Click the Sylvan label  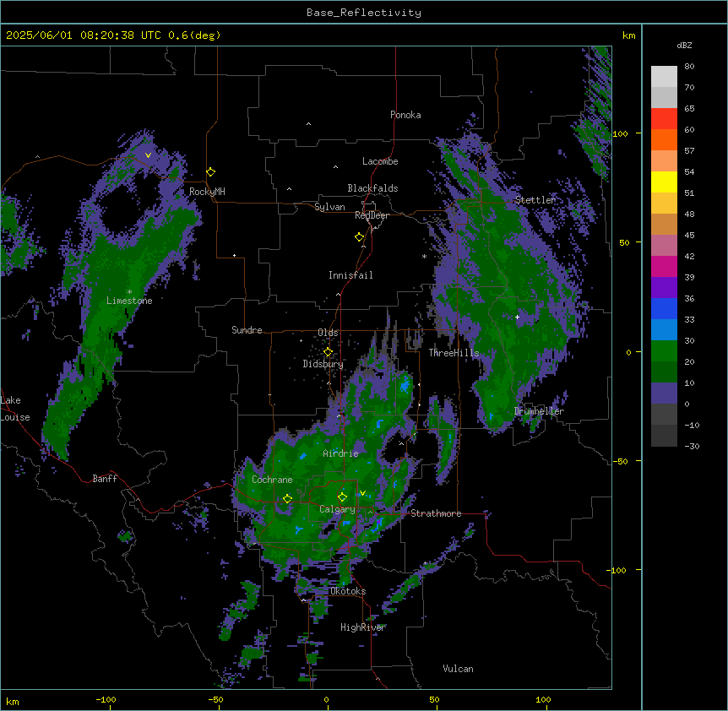[x=329, y=207]
